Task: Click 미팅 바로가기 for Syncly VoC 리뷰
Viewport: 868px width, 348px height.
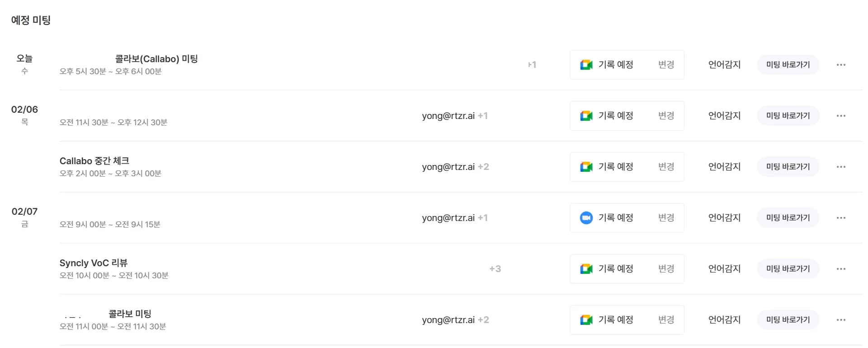Action: (x=788, y=269)
